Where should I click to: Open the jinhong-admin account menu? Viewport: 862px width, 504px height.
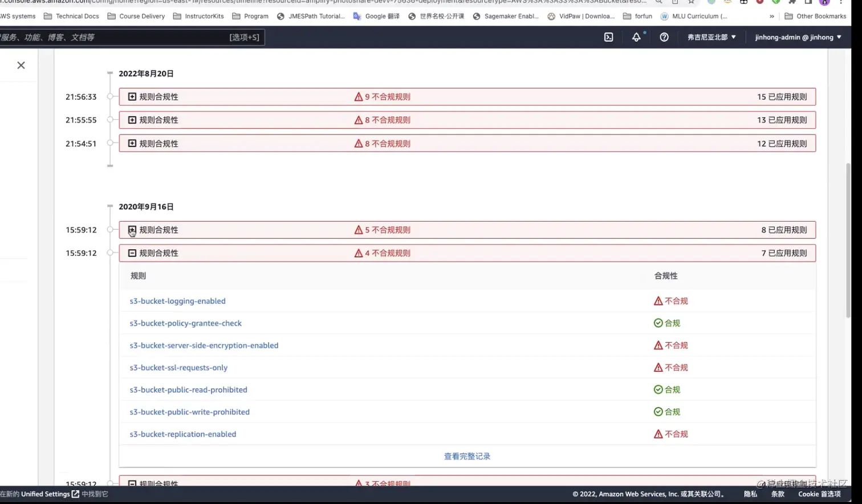point(798,37)
